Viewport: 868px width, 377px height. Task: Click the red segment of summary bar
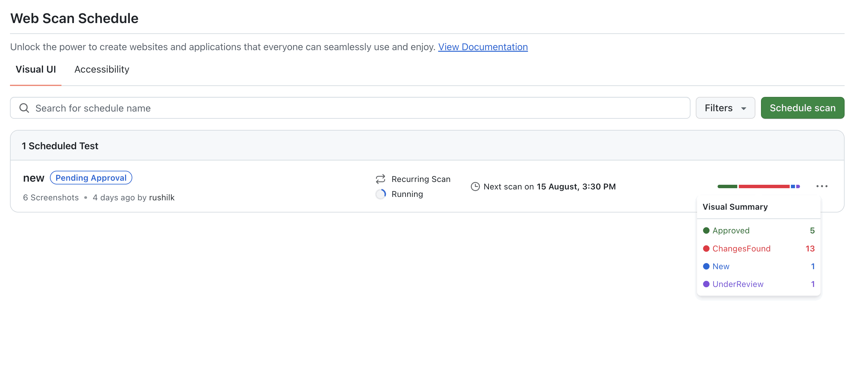pos(763,187)
